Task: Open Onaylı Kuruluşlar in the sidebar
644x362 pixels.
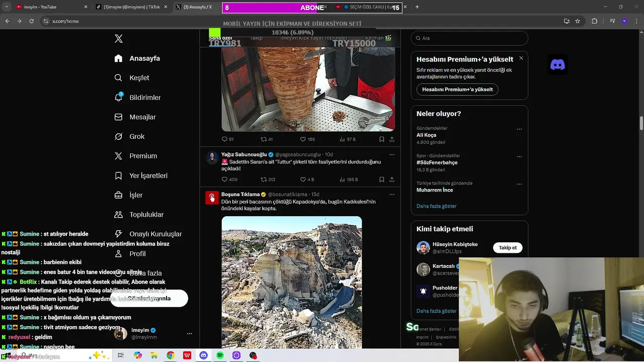Action: click(148, 234)
